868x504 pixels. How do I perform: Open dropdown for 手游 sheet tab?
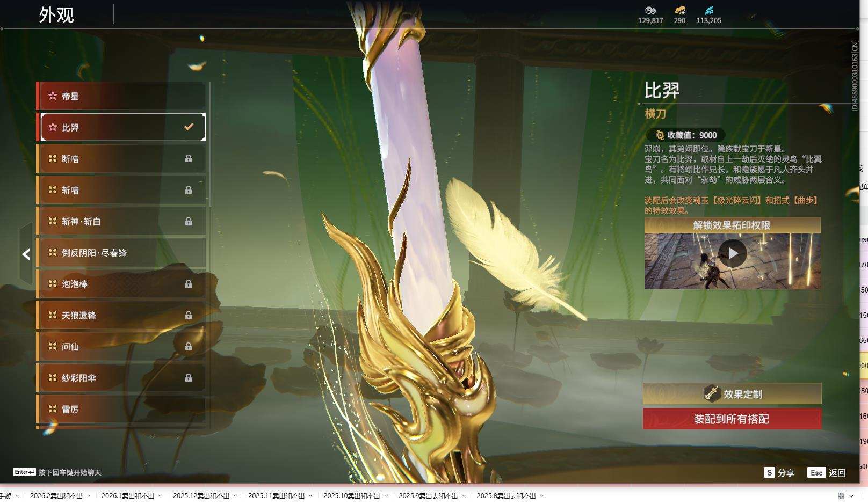[17, 496]
